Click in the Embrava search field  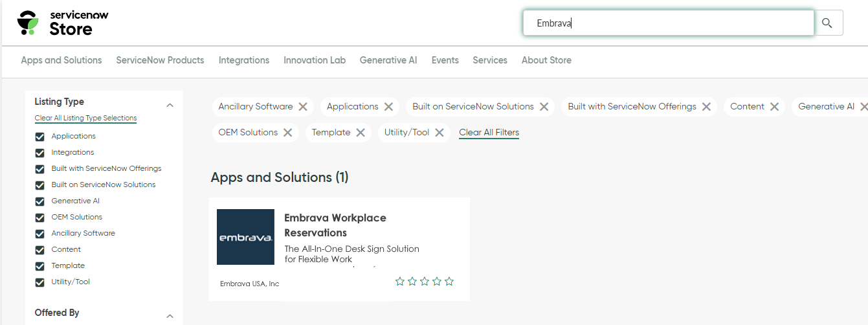tap(668, 23)
